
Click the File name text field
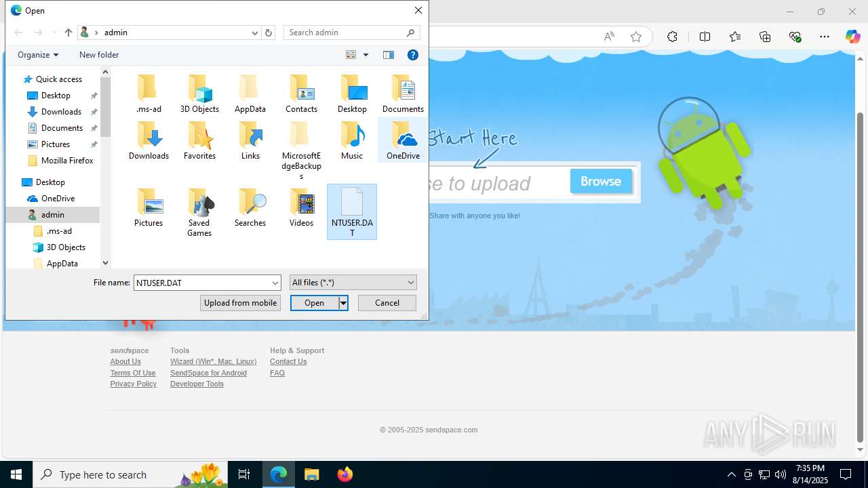coord(201,283)
